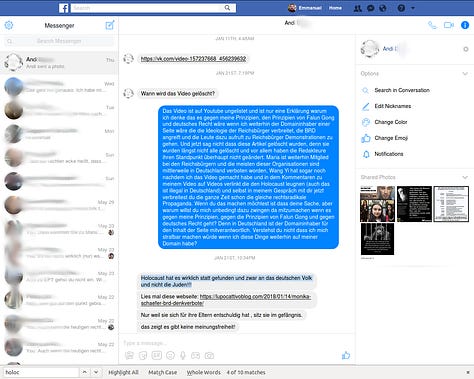This screenshot has height=379, width=474.
Task: Click Andi's name in the side panel
Action: click(390, 49)
